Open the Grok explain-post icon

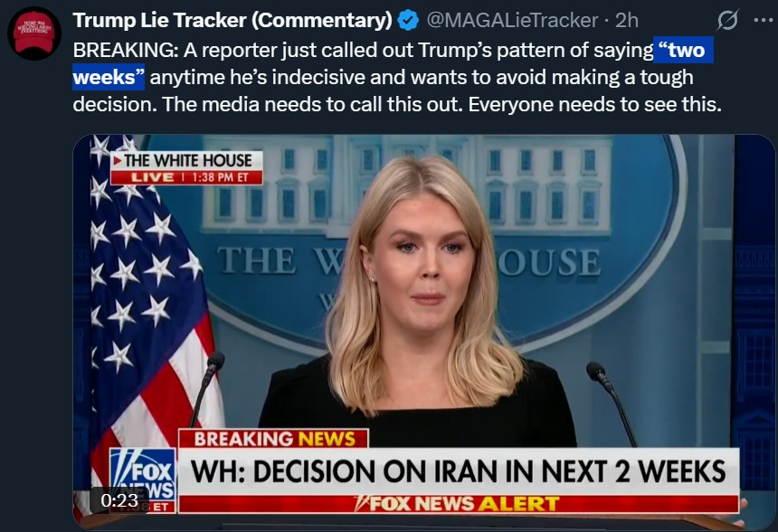(728, 20)
